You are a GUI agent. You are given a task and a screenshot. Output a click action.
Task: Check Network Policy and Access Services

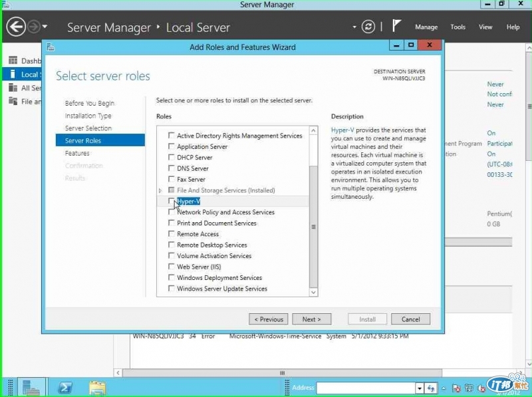(172, 211)
